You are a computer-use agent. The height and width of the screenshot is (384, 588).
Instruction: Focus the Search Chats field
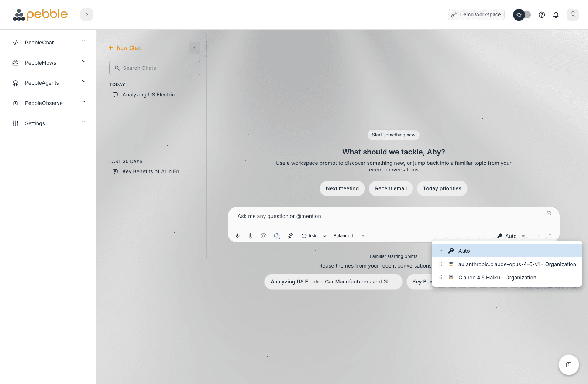pos(155,68)
